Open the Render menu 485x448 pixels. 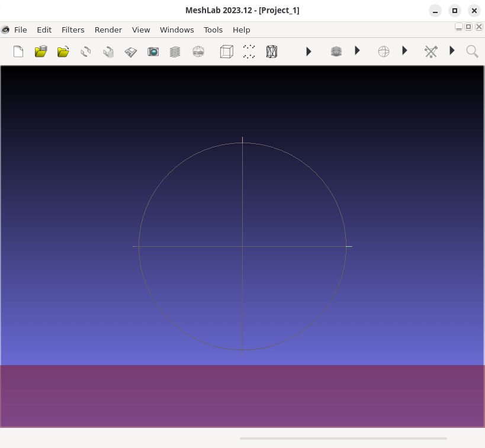[x=108, y=30]
